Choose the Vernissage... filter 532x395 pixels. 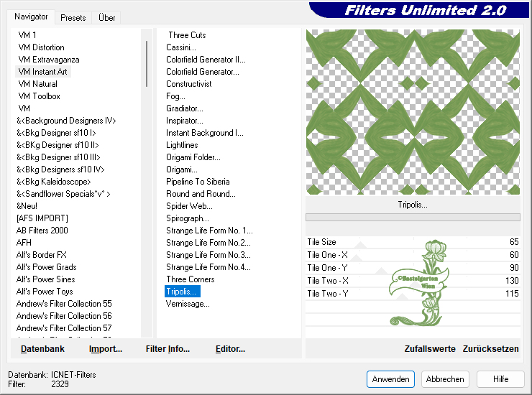coord(188,304)
